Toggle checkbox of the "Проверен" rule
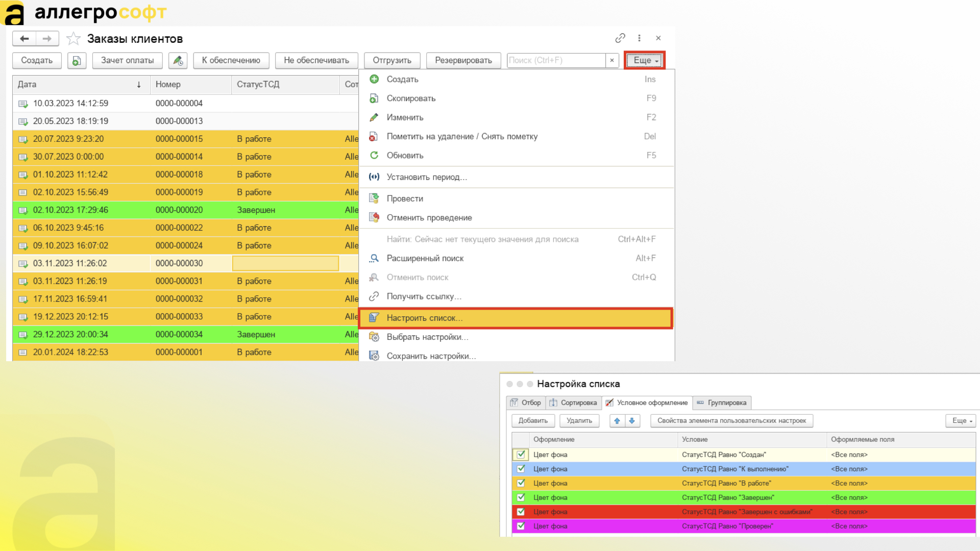 pyautogui.click(x=521, y=525)
